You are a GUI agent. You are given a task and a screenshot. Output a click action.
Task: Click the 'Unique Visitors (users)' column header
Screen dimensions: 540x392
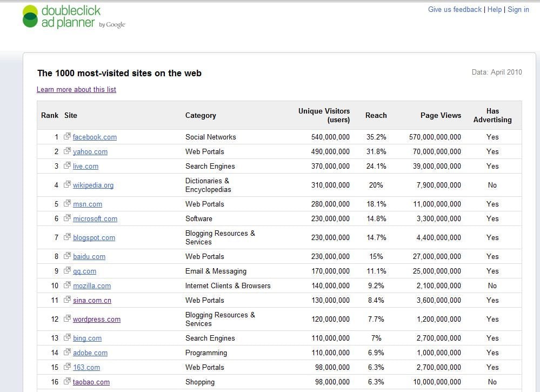324,115
